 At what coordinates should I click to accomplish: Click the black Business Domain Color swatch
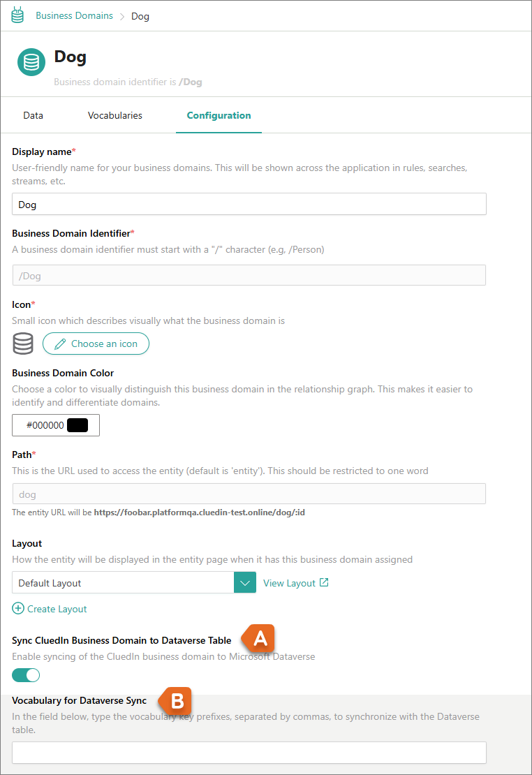(77, 425)
